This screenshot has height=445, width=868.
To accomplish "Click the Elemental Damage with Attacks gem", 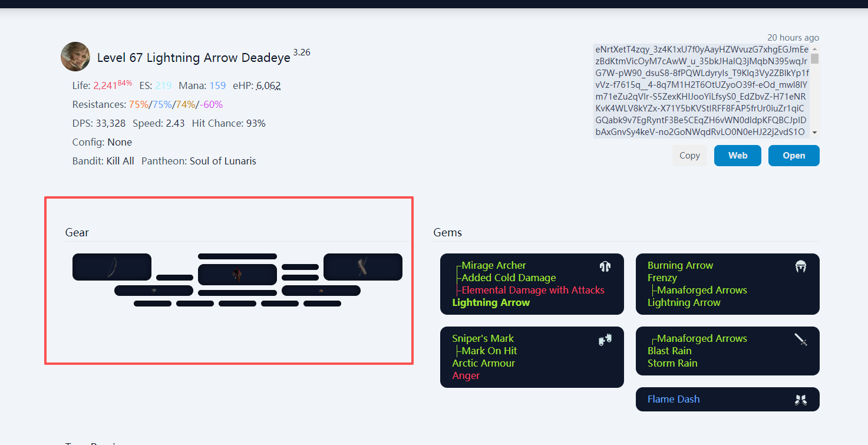I will tap(533, 290).
